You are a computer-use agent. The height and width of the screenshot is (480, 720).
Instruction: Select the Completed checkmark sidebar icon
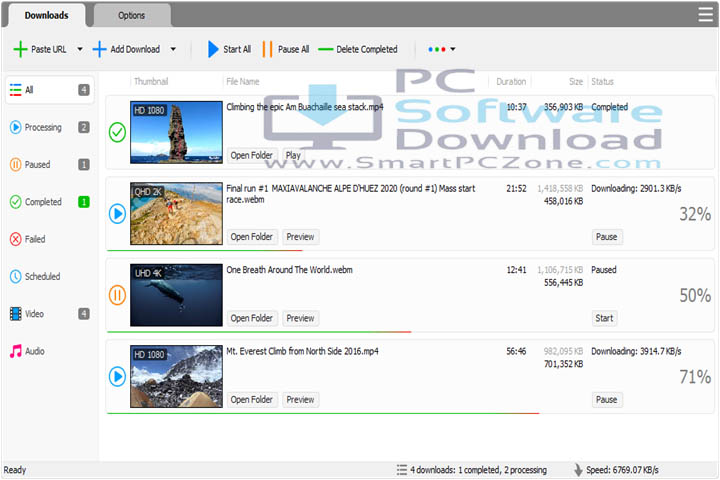(16, 202)
